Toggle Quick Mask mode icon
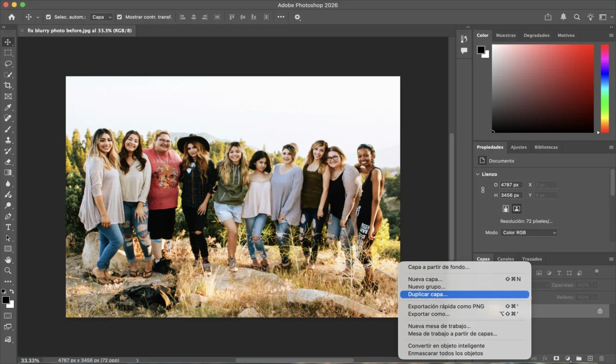616x364 pixels. [8, 315]
